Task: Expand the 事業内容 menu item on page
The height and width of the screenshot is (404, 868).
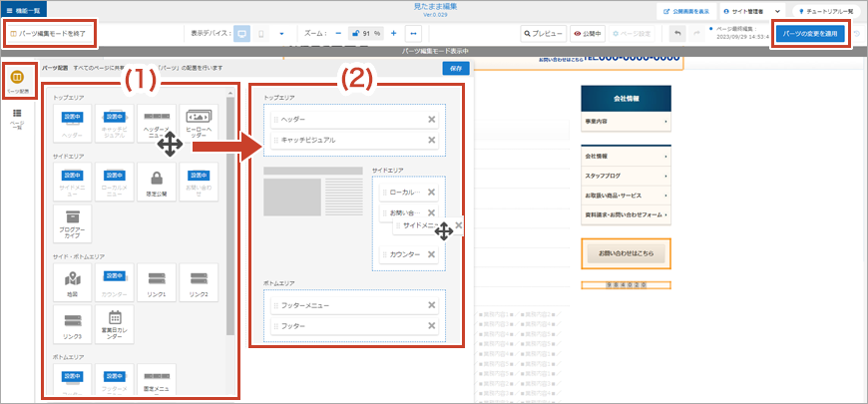Action: (x=625, y=122)
